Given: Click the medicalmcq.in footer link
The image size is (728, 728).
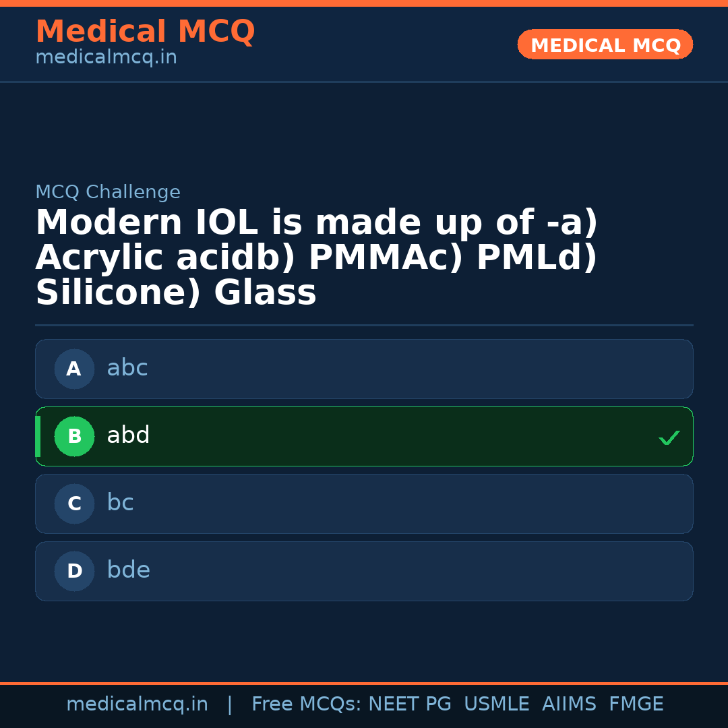Looking at the screenshot, I should [138, 703].
